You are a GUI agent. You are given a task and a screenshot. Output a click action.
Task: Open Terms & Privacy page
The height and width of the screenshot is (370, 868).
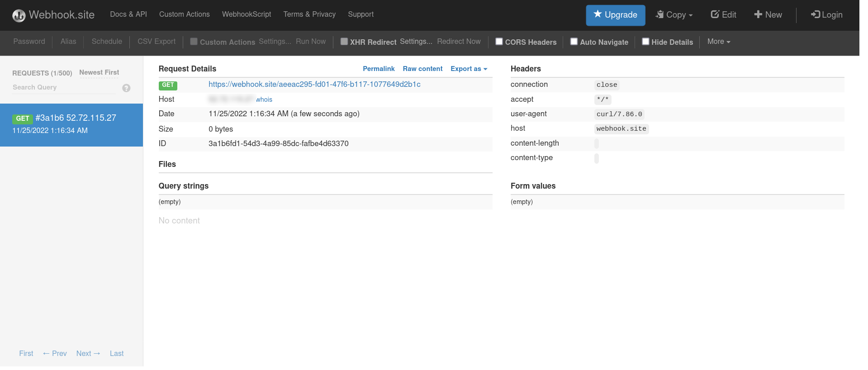point(309,14)
